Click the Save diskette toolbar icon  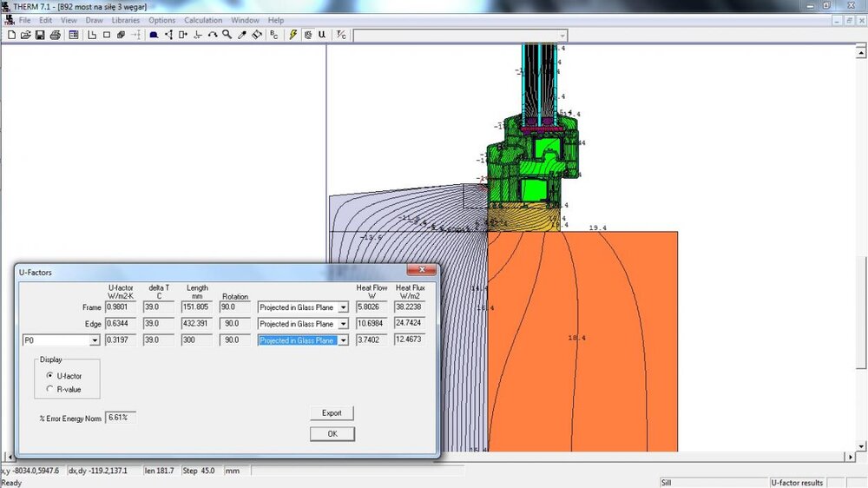[x=40, y=35]
